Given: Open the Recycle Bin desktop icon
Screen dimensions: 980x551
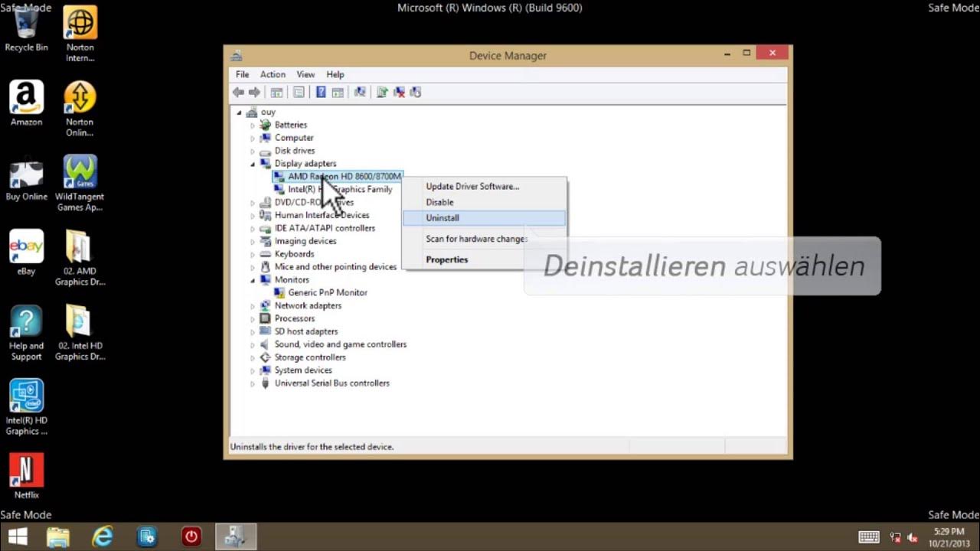Looking at the screenshot, I should pyautogui.click(x=26, y=29).
